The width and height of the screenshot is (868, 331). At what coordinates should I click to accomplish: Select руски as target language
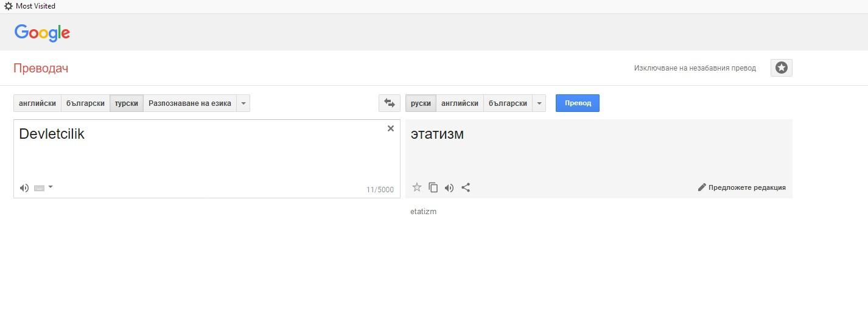tap(421, 103)
